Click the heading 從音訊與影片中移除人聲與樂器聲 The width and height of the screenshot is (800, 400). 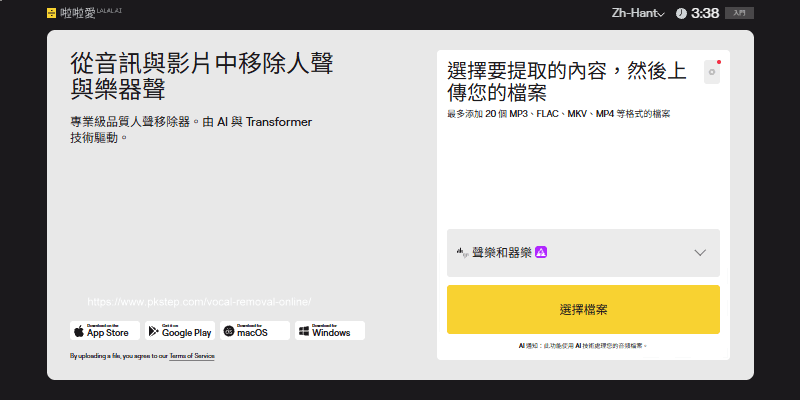tap(202, 76)
